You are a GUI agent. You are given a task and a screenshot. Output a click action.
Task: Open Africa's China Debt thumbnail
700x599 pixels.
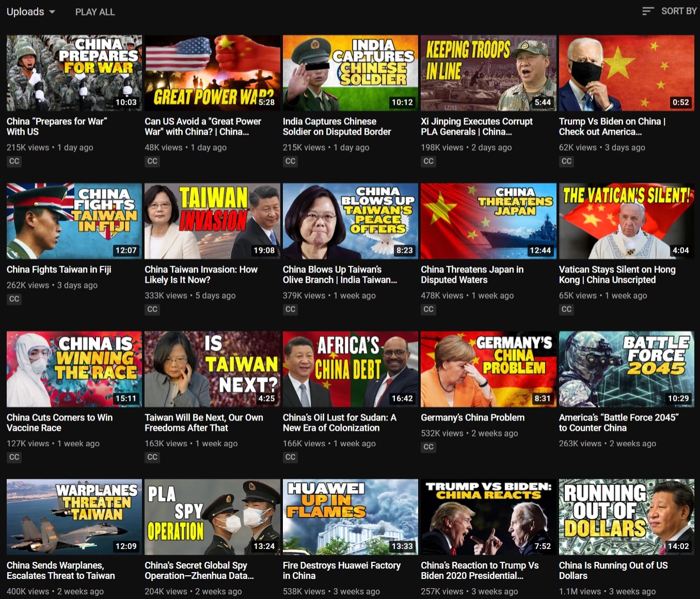tap(351, 369)
